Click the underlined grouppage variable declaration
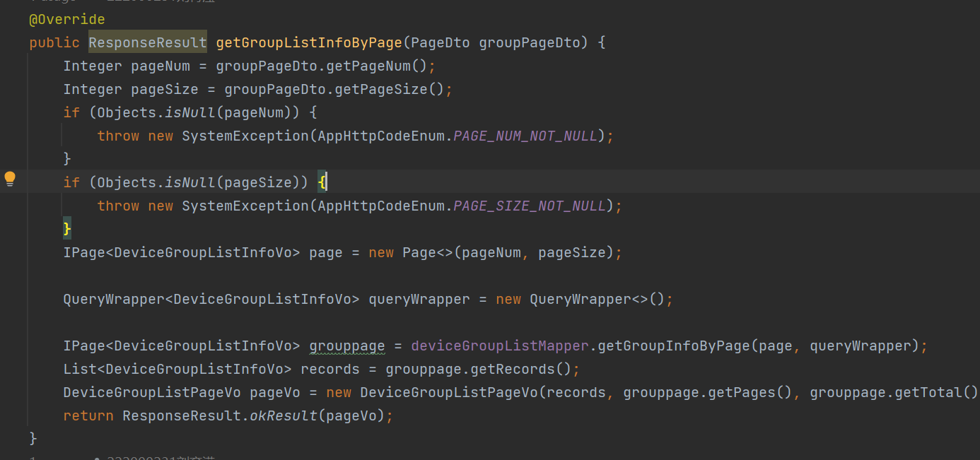This screenshot has height=460, width=980. pyautogui.click(x=347, y=346)
